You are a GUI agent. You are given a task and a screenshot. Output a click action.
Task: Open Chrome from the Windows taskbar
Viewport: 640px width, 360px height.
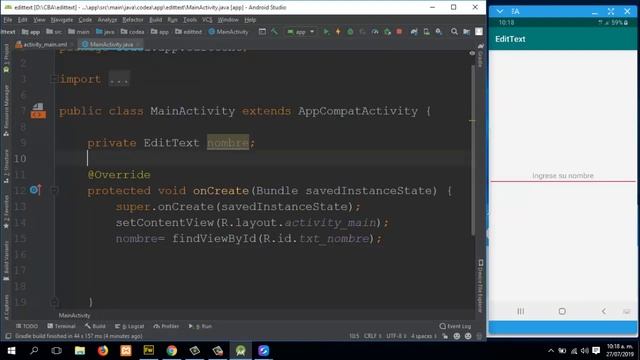pyautogui.click(x=172, y=351)
